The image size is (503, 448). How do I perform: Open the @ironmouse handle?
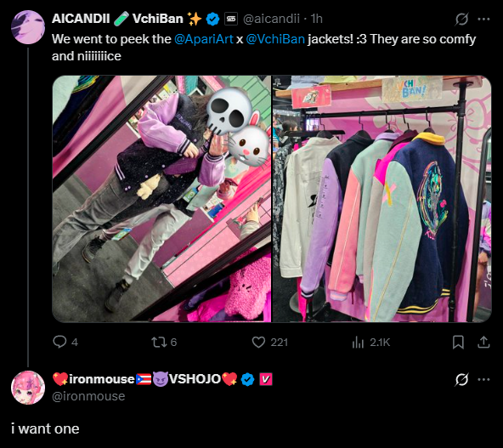[88, 396]
